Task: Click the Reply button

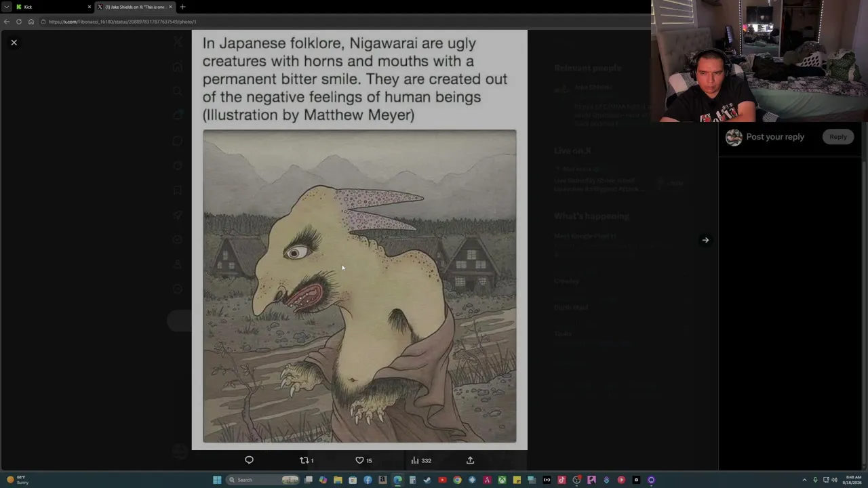Action: click(x=838, y=137)
